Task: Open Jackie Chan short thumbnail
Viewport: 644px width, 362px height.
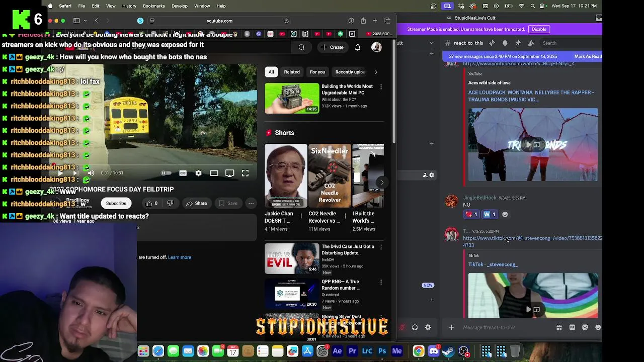Action: pos(286,176)
